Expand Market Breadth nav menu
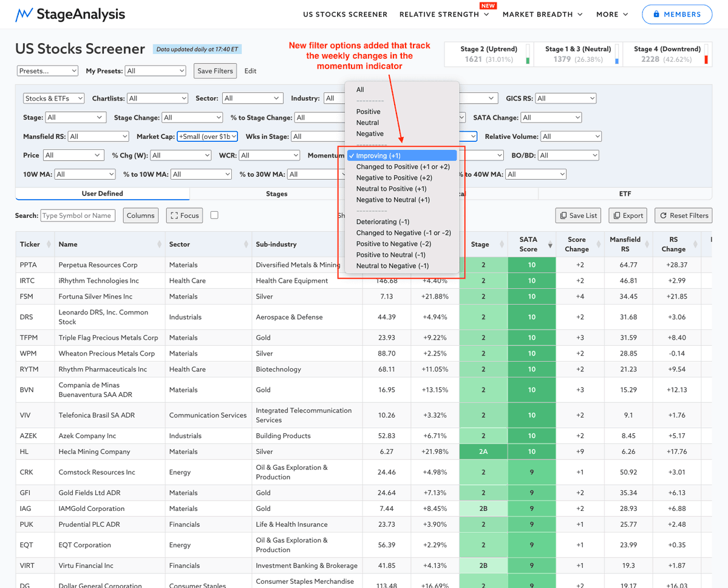The image size is (728, 588). [542, 15]
